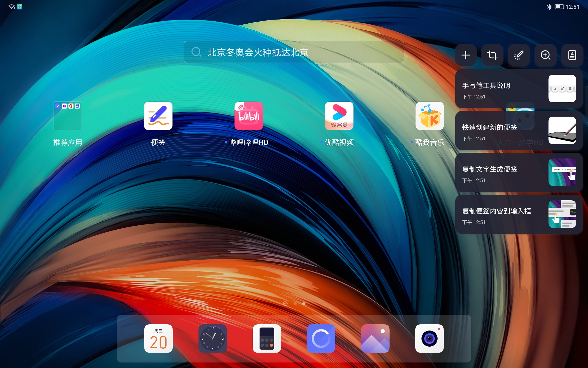Image resolution: width=588 pixels, height=368 pixels.
Task: Open the gallery app in dock
Action: (x=375, y=338)
